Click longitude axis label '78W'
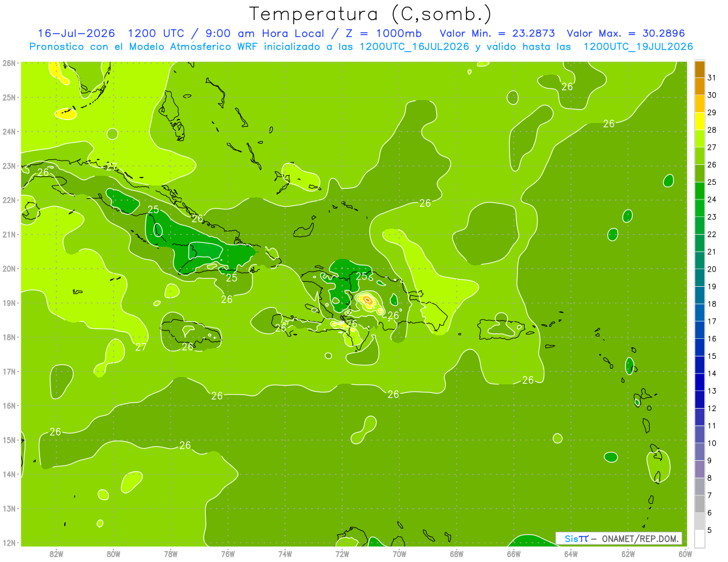 (x=170, y=554)
